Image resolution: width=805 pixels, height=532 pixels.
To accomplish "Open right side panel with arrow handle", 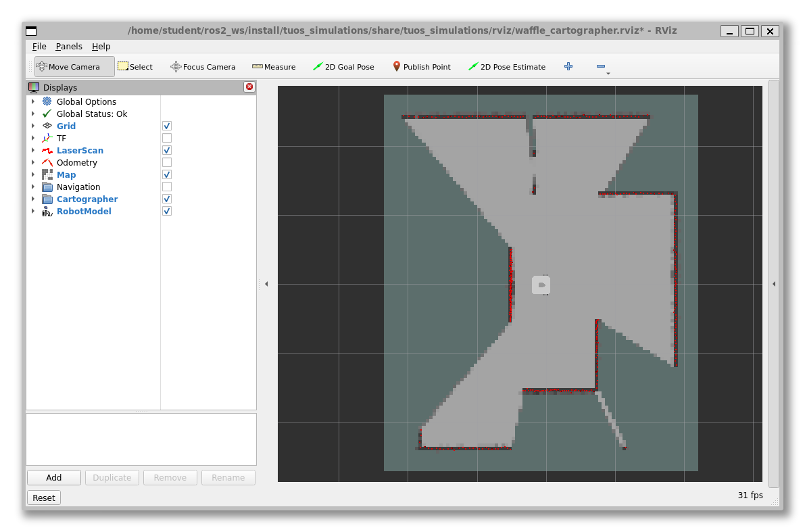I will (774, 284).
